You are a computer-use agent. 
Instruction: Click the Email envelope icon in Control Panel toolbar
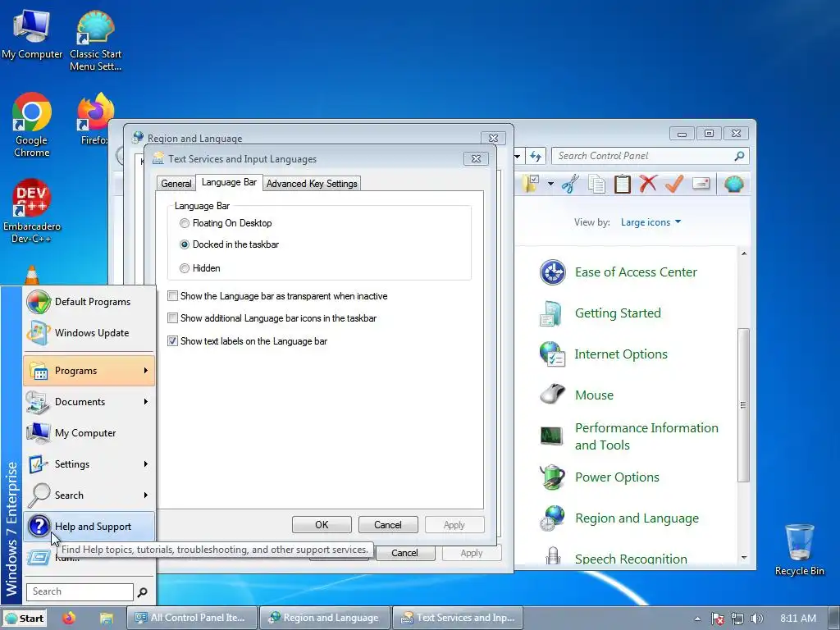701,185
